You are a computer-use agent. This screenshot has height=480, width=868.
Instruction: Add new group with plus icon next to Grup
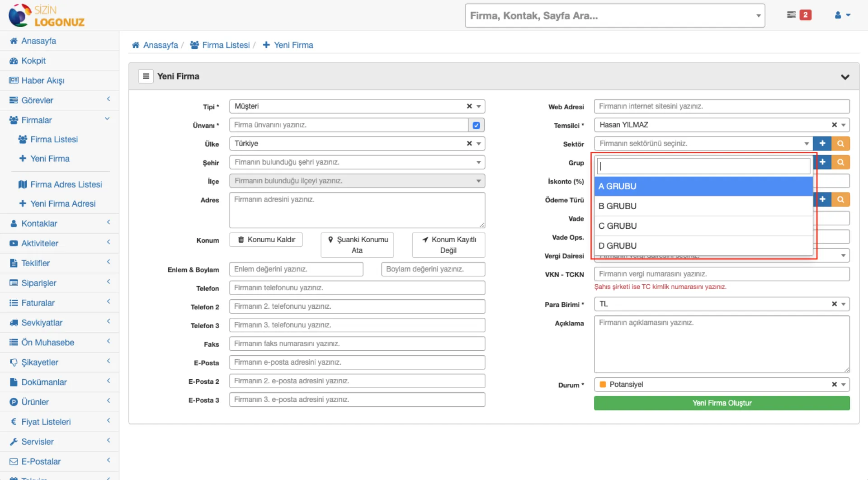822,162
